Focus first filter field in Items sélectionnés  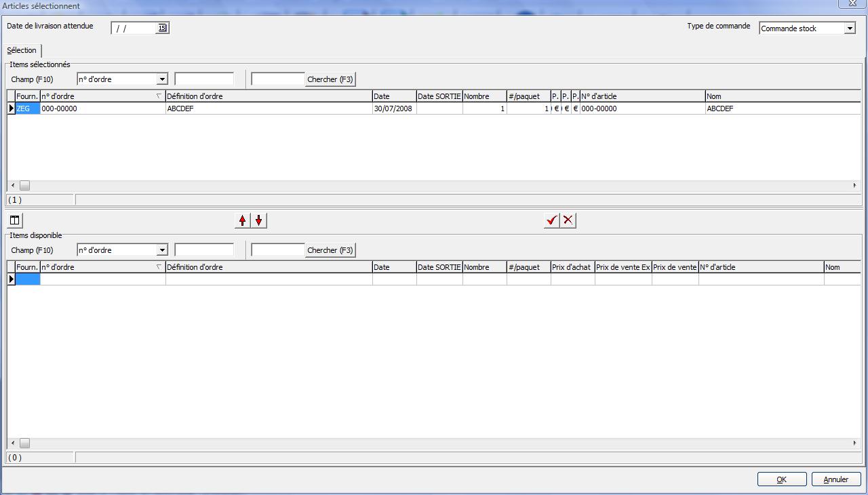(x=204, y=79)
